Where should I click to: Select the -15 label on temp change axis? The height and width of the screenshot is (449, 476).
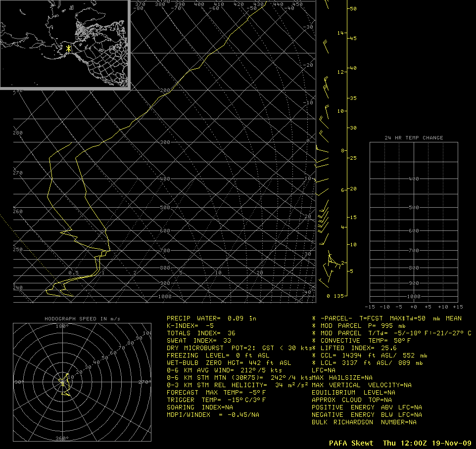[370, 307]
